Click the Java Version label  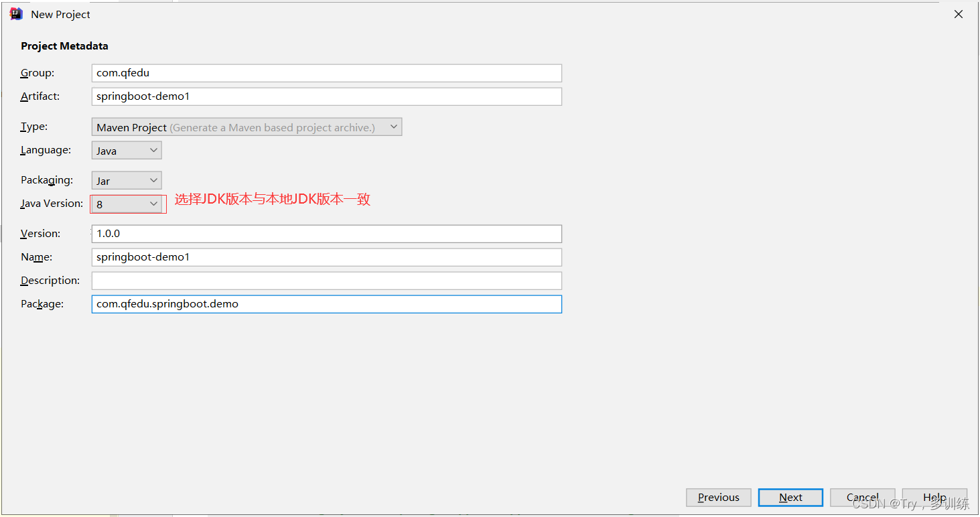[52, 204]
